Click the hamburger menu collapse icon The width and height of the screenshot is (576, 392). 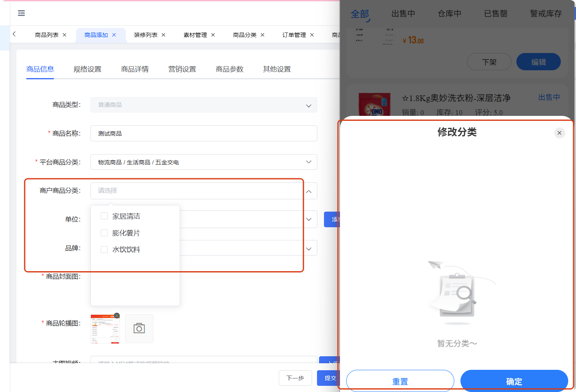(x=21, y=13)
